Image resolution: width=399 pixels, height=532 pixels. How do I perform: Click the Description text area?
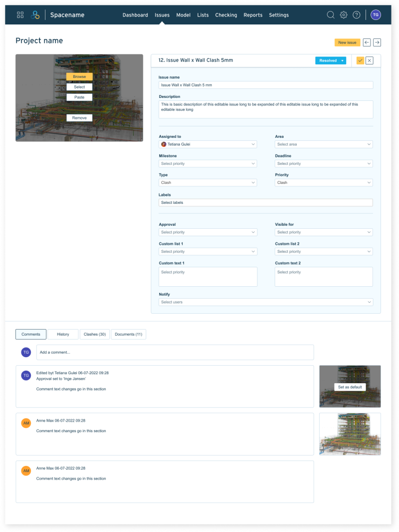(266, 109)
